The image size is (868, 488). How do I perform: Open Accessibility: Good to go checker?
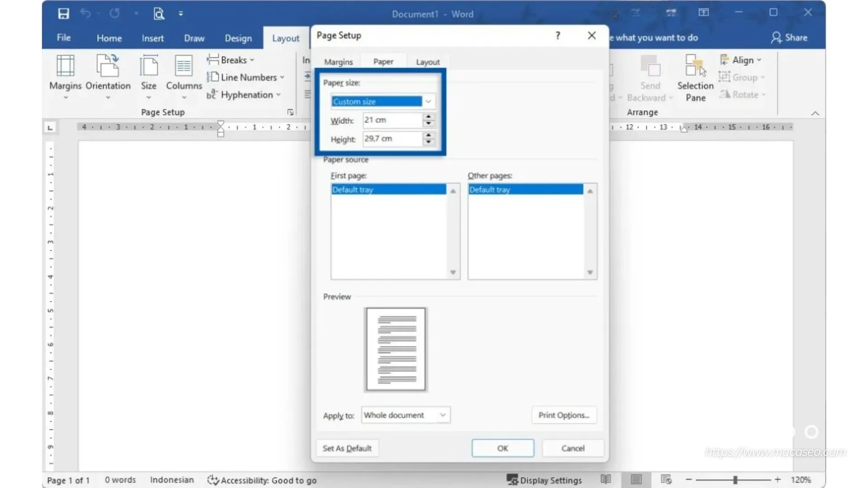click(262, 480)
